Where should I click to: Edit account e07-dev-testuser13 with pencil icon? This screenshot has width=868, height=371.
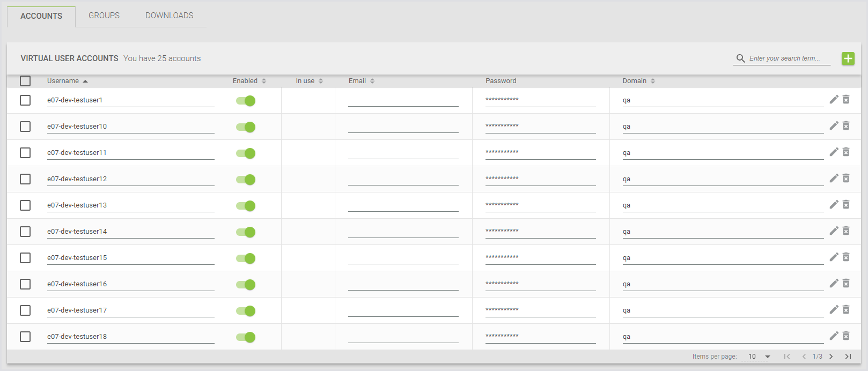click(834, 204)
